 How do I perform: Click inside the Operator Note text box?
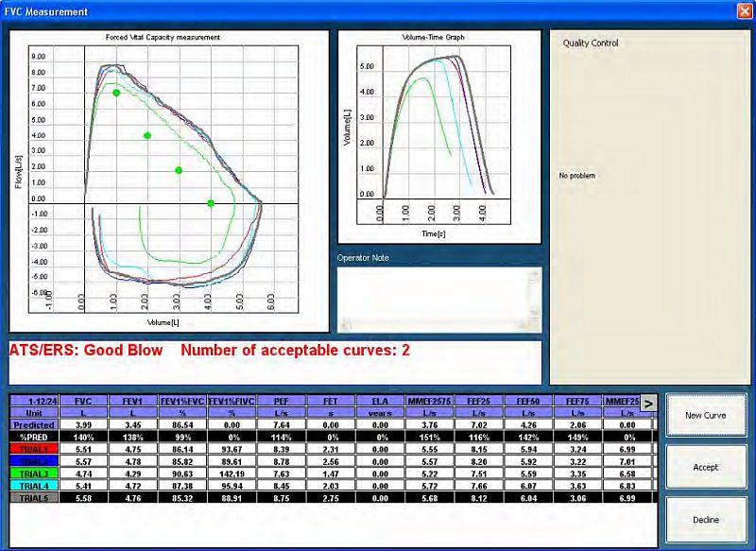click(435, 297)
